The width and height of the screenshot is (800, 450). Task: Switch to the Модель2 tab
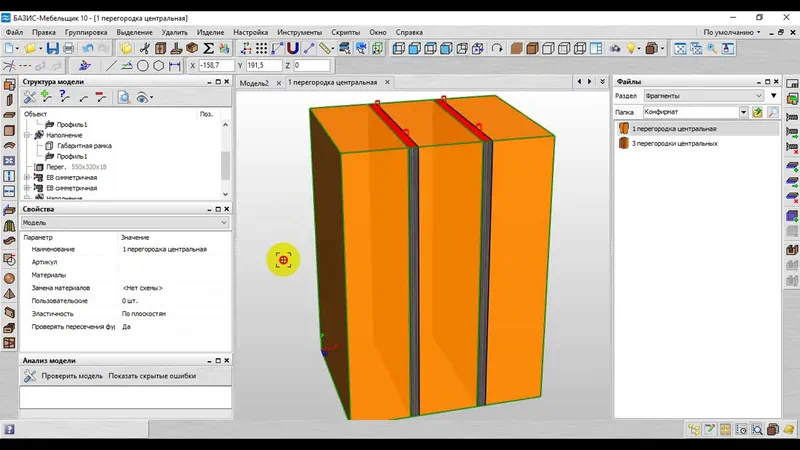[x=255, y=83]
